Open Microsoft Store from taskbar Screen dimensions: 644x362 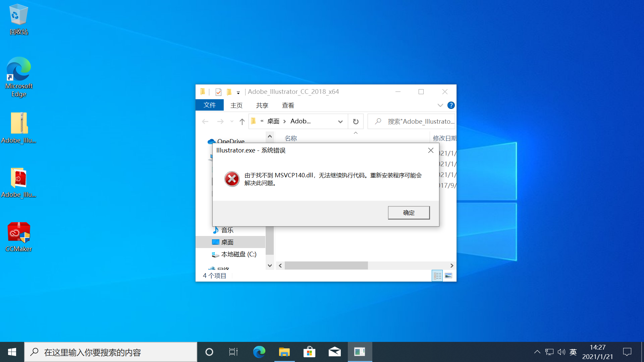click(309, 352)
